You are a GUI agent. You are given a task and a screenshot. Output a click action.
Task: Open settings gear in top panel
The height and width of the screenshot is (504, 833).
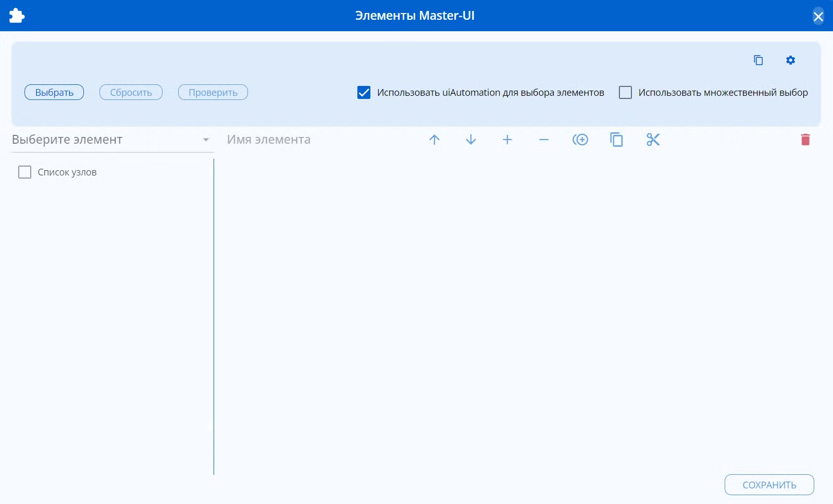tap(791, 60)
